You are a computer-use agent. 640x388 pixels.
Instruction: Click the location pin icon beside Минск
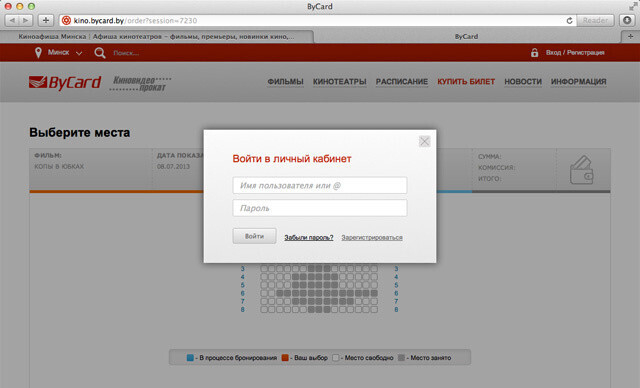tap(38, 53)
